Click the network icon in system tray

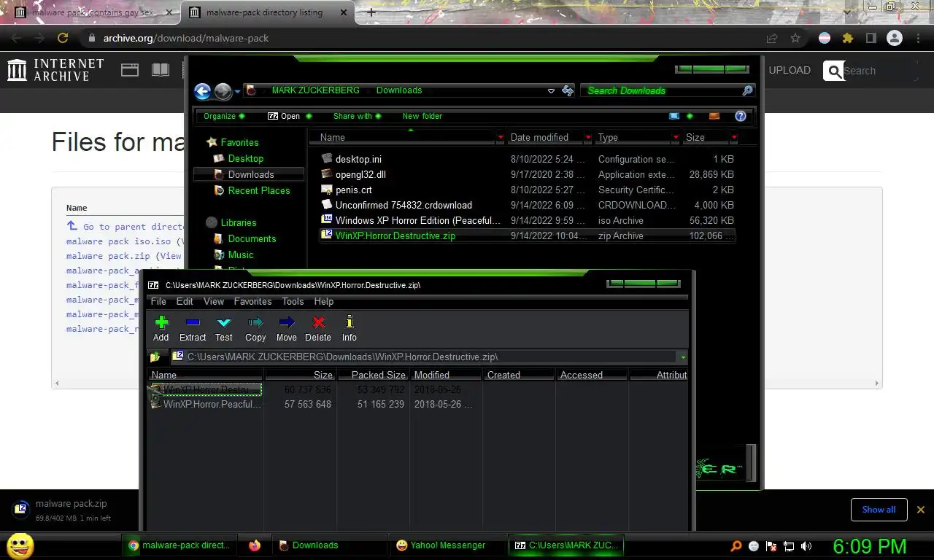tap(789, 545)
